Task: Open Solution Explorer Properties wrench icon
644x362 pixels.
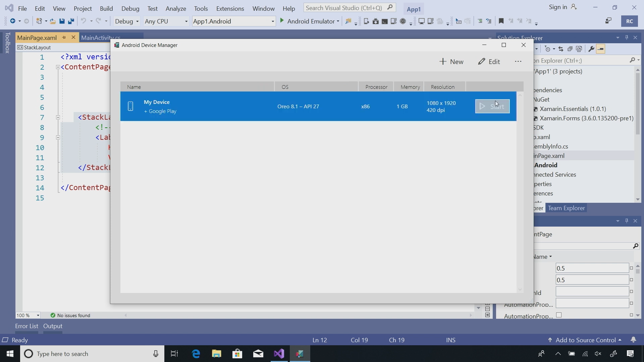Action: coord(591,49)
